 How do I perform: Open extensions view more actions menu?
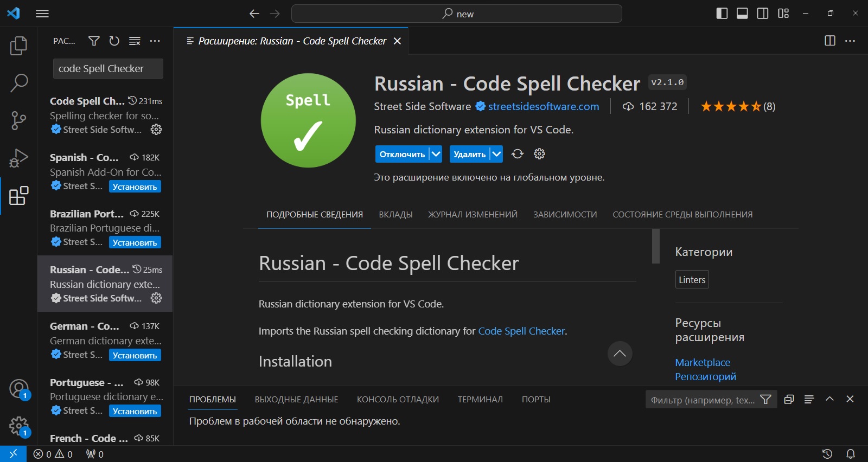[155, 41]
